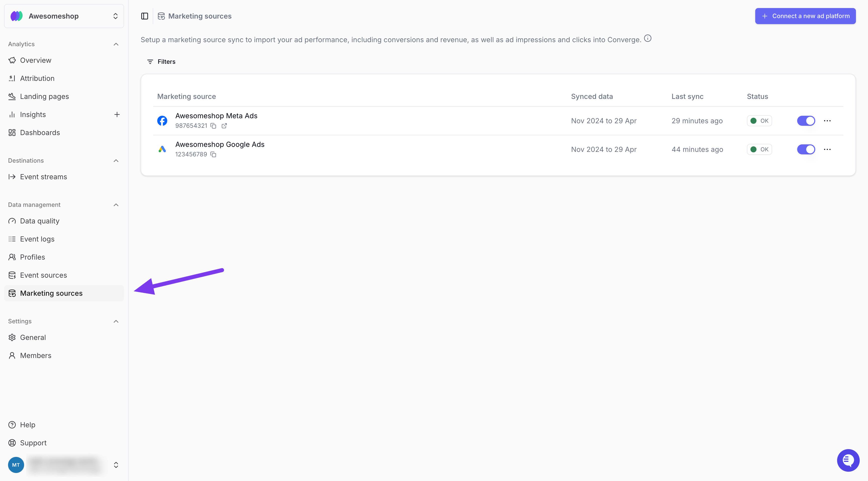Click the Google Ads logo icon

click(x=162, y=149)
